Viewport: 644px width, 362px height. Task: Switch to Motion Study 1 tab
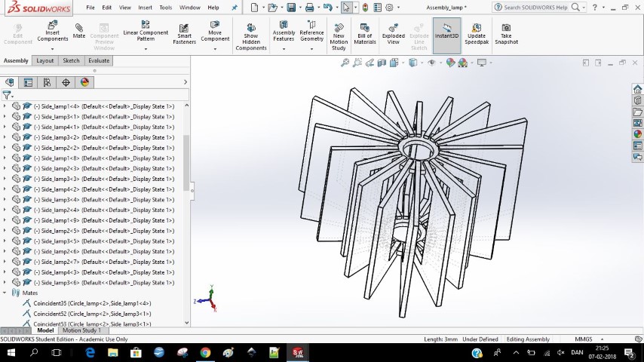pyautogui.click(x=81, y=330)
